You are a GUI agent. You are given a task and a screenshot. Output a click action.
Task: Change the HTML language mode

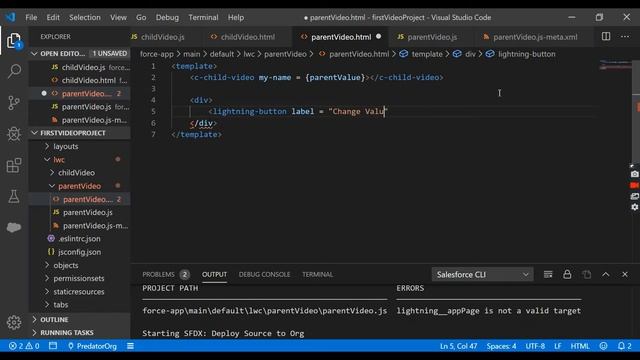pos(580,346)
